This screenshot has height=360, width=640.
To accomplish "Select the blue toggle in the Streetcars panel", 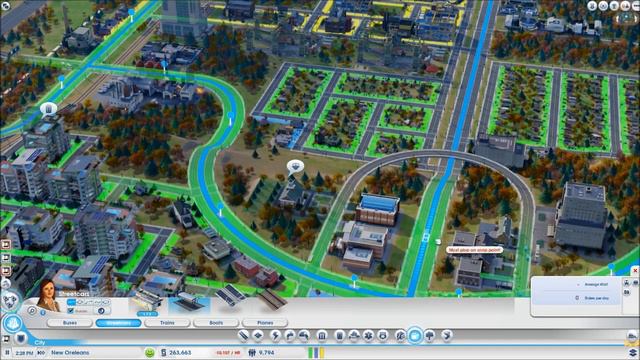I will [71, 302].
